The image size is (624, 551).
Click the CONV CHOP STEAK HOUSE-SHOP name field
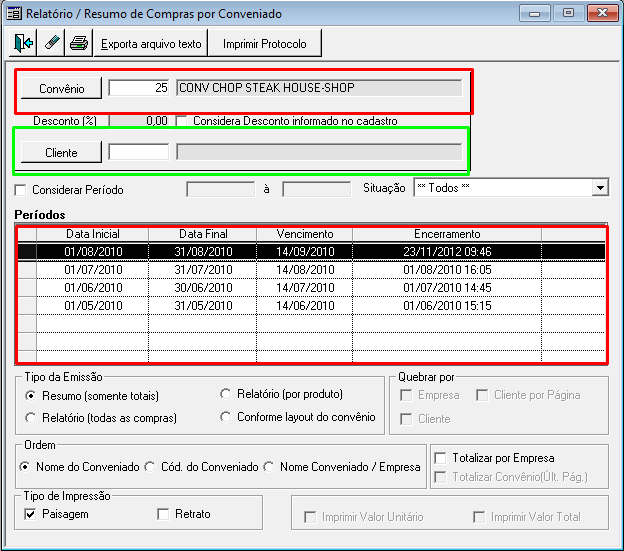(x=319, y=88)
